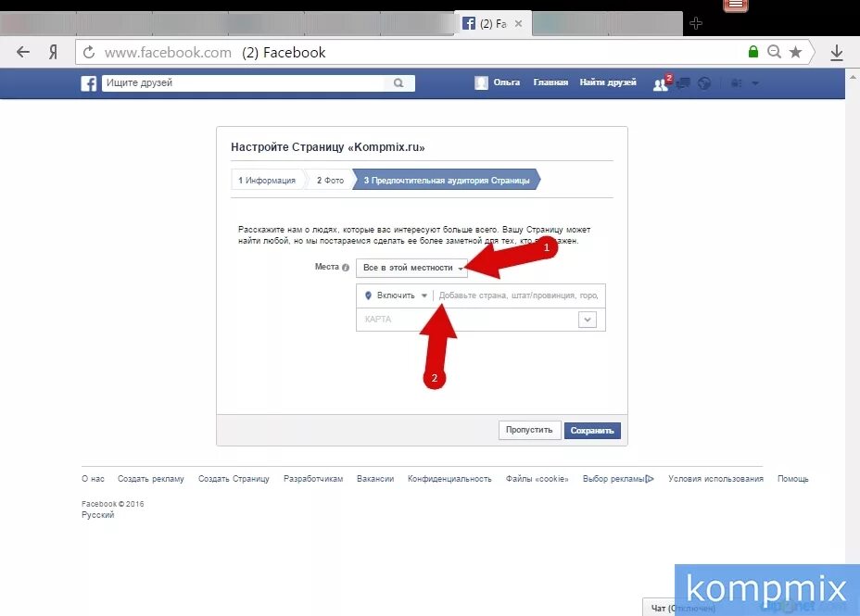Image resolution: width=860 pixels, height=616 pixels.
Task: Open the Ольга profile link
Action: (x=506, y=82)
